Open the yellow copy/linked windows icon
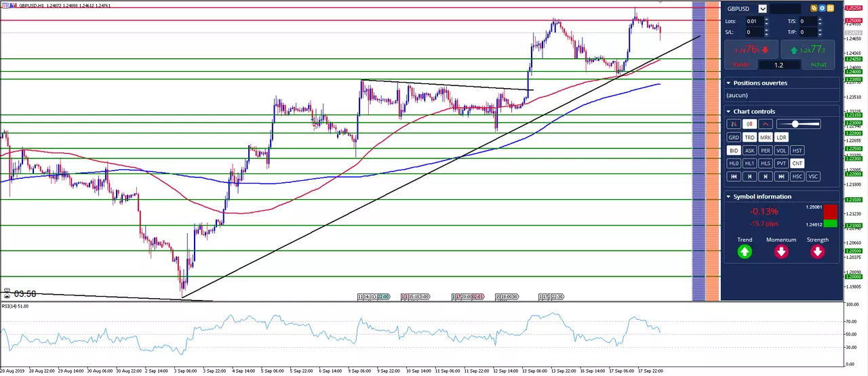The height and width of the screenshot is (376, 868). 814,8
